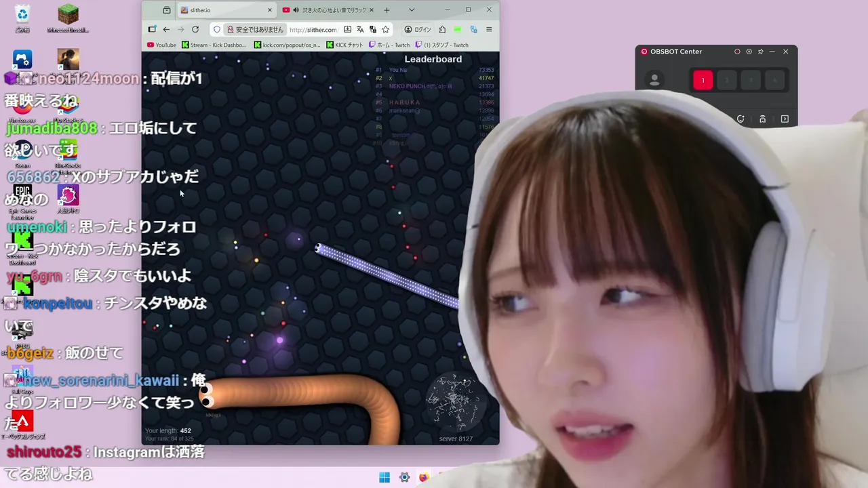Switch to the slither.io browser tab
Image resolution: width=868 pixels, height=488 pixels.
[x=226, y=10]
